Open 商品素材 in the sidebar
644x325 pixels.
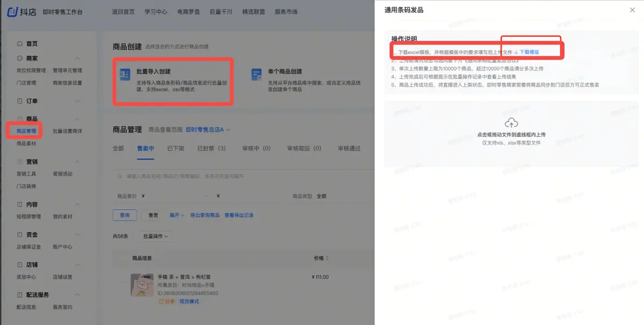[x=26, y=143]
